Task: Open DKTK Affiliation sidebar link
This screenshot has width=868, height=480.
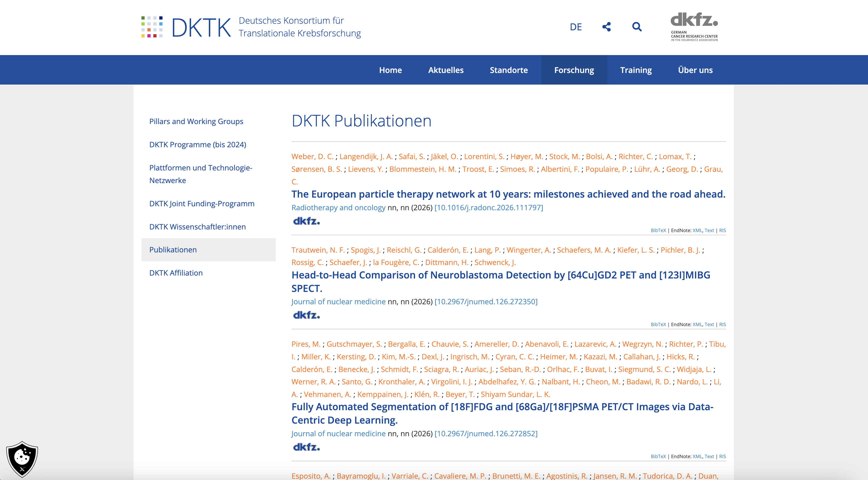Action: point(176,273)
